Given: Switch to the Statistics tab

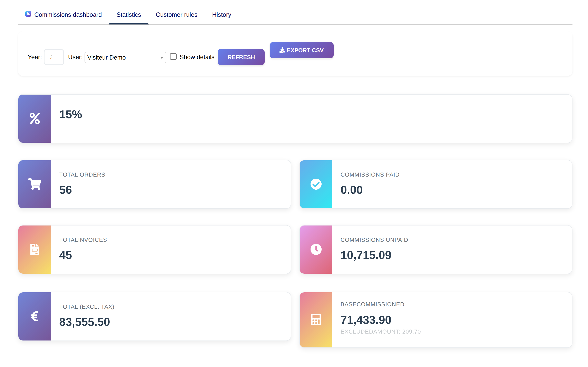Looking at the screenshot, I should pyautogui.click(x=129, y=14).
